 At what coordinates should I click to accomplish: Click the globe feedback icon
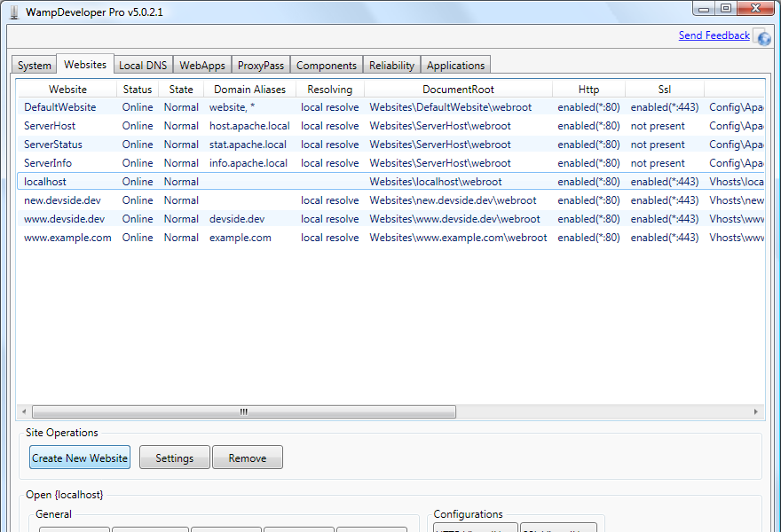[762, 37]
